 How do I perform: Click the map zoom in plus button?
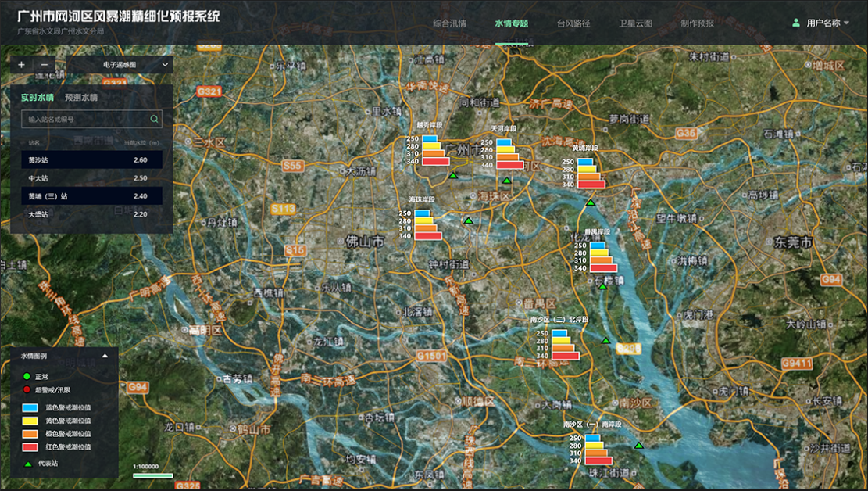point(21,65)
